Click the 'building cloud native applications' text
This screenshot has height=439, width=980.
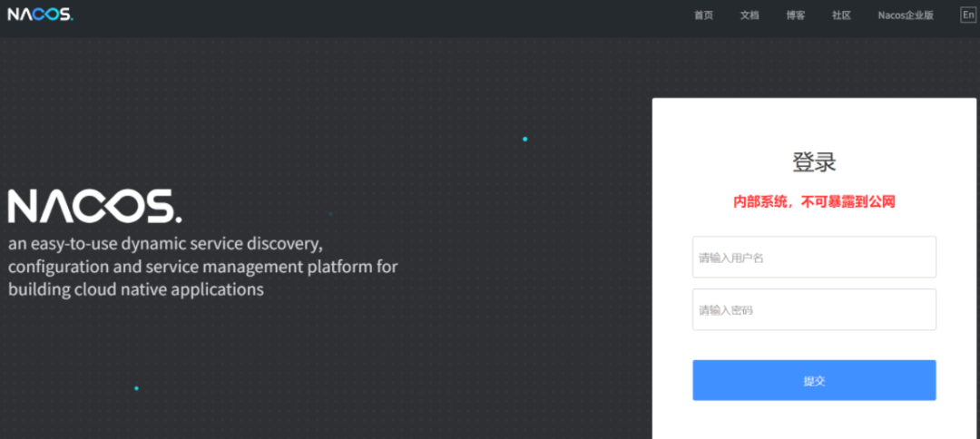(136, 290)
